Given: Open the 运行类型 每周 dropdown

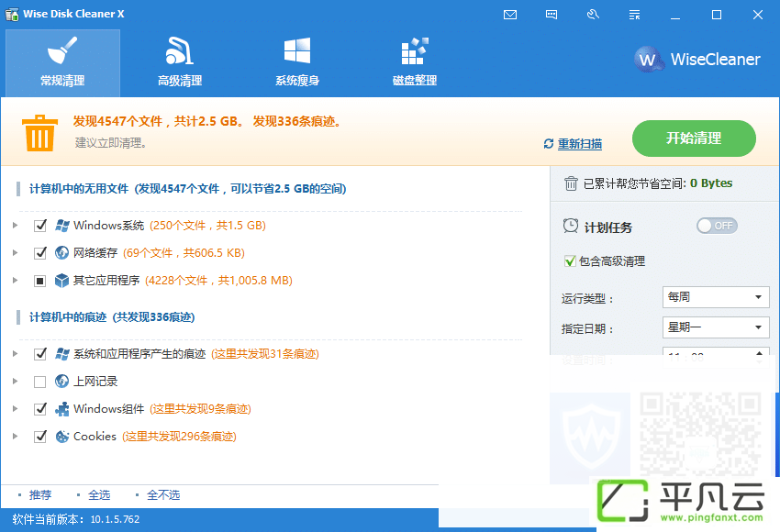Looking at the screenshot, I should pos(716,297).
